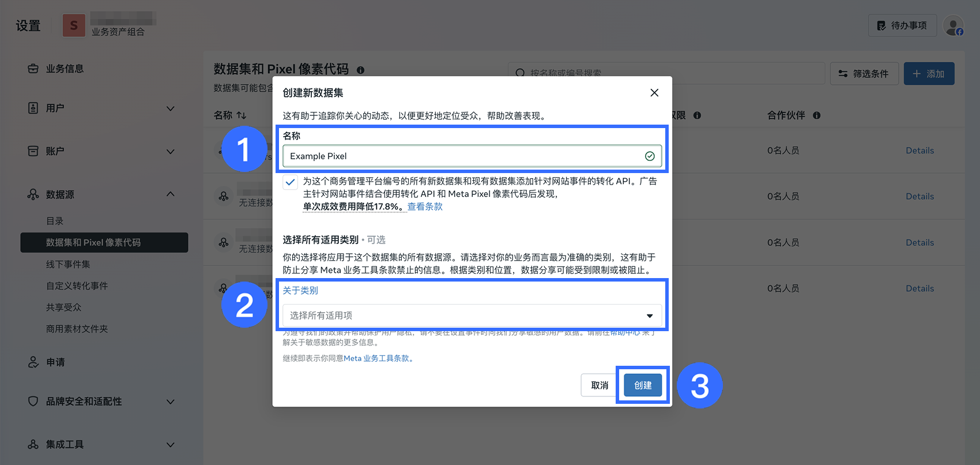The height and width of the screenshot is (465, 980).
Task: Select 自定义转化事件 in the sidebar
Action: (77, 286)
